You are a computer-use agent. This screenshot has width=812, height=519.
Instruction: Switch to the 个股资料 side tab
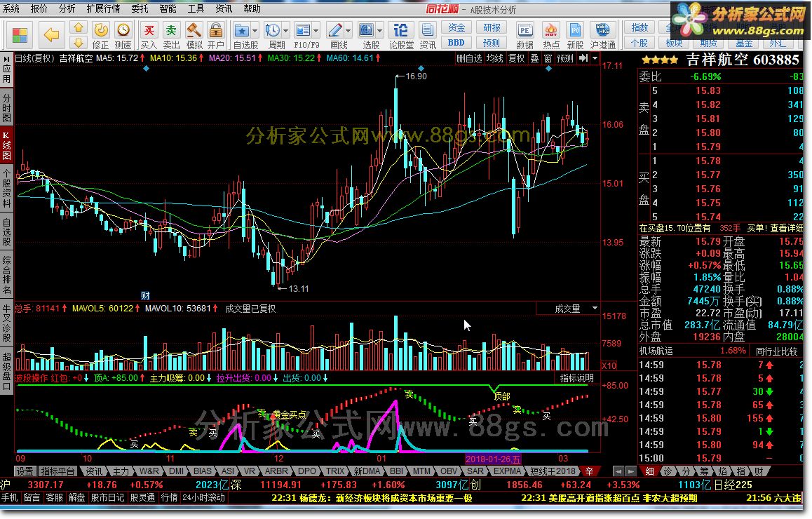tap(7, 188)
